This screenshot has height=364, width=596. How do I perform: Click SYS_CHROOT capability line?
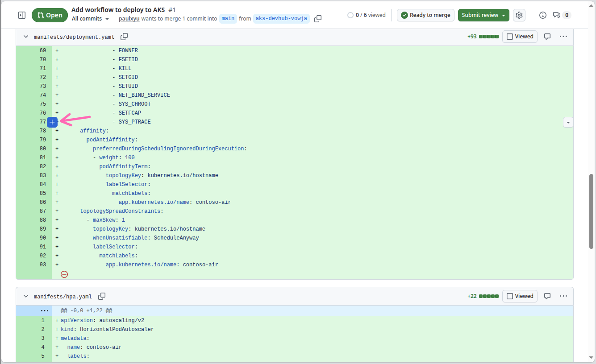point(313,104)
